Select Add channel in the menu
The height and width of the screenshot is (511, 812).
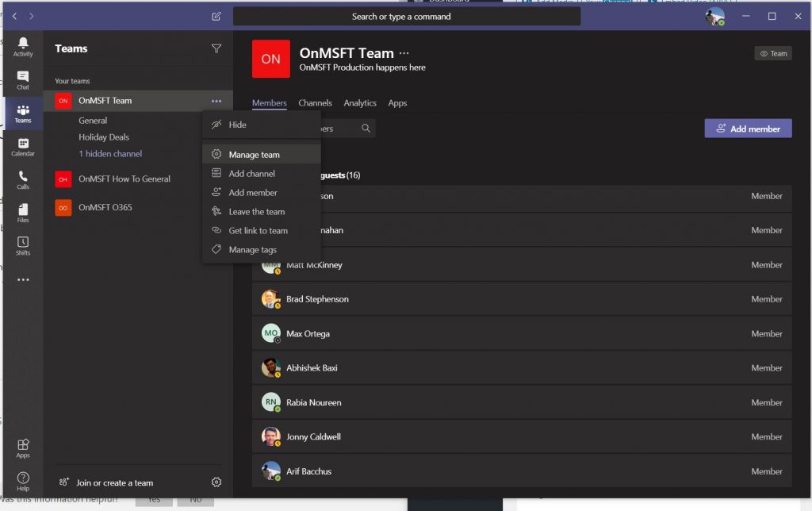[262, 174]
